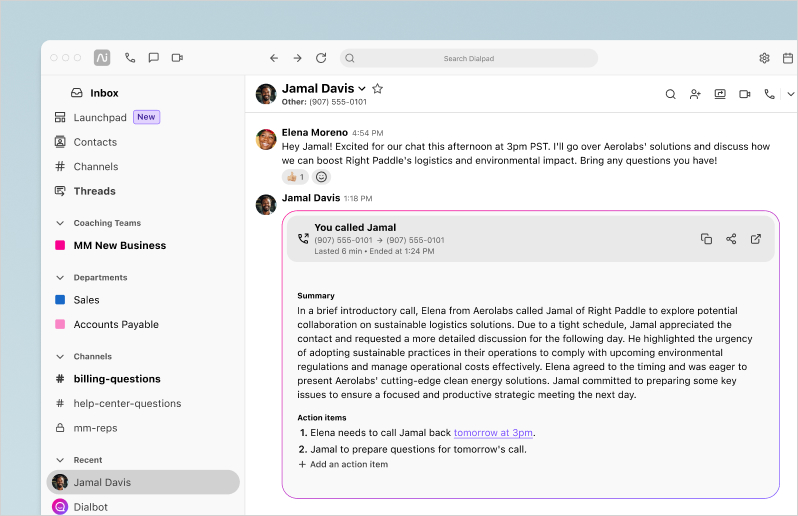The image size is (798, 516).
Task: Click the New badge beside Launchpad
Action: (147, 117)
